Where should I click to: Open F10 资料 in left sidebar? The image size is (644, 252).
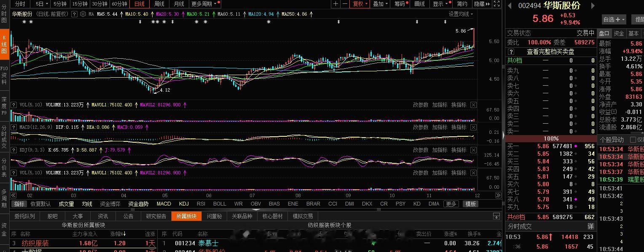pos(4,76)
